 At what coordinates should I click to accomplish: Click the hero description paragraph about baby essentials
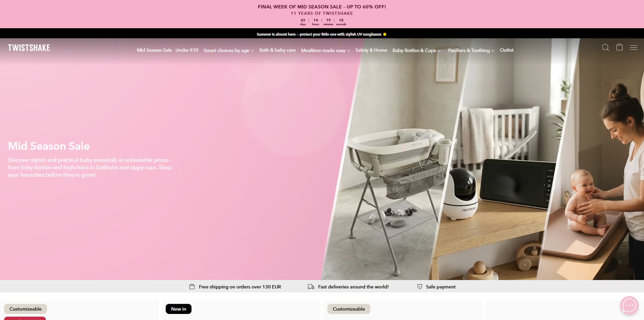[x=90, y=167]
